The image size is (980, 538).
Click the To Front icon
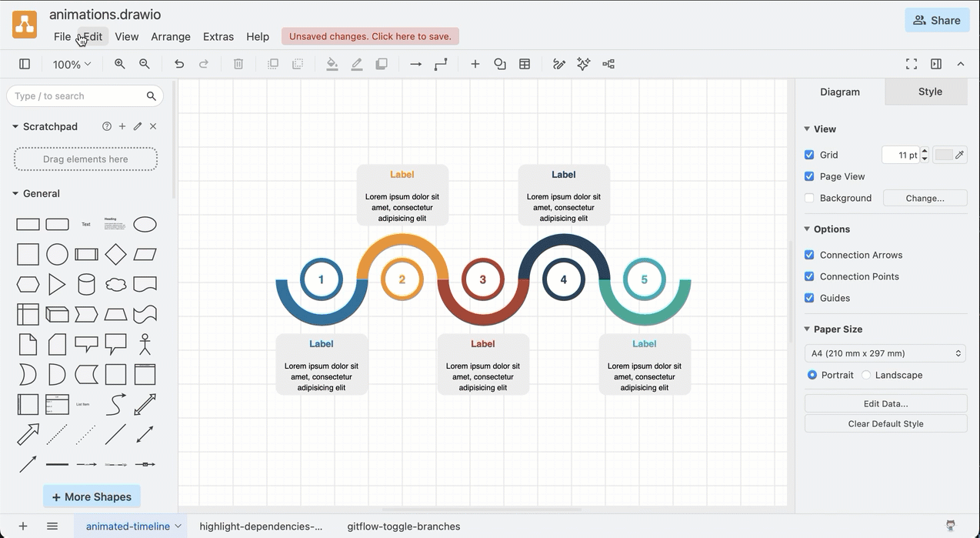273,64
